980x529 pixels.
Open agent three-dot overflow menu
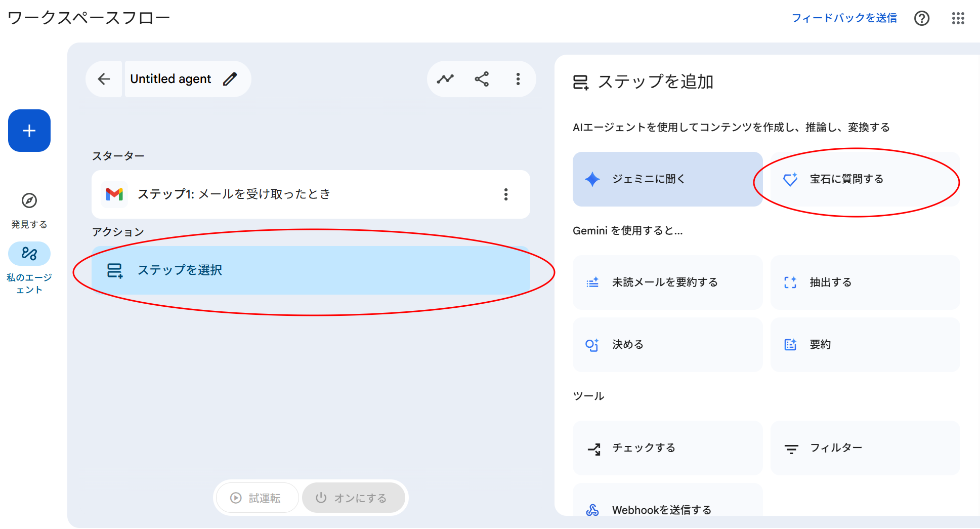coord(518,79)
